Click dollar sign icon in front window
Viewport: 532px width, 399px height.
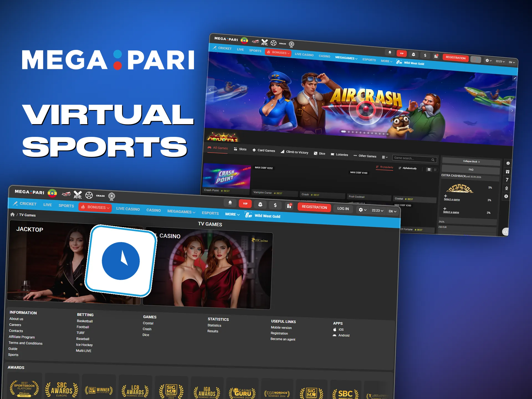pyautogui.click(x=275, y=205)
